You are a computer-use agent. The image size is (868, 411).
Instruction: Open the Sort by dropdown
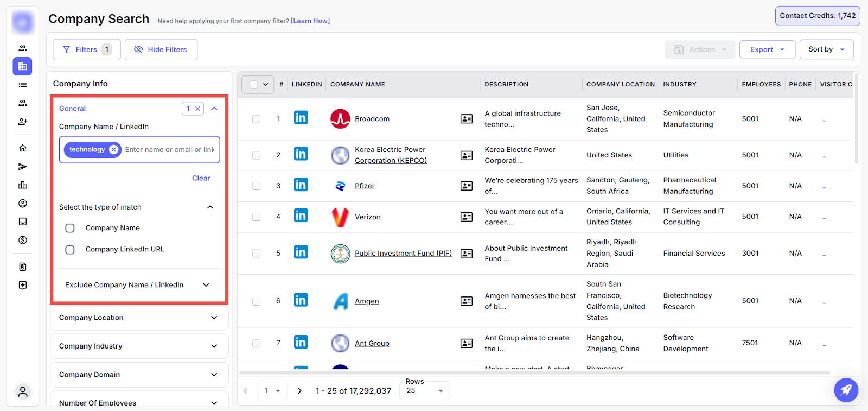(826, 49)
